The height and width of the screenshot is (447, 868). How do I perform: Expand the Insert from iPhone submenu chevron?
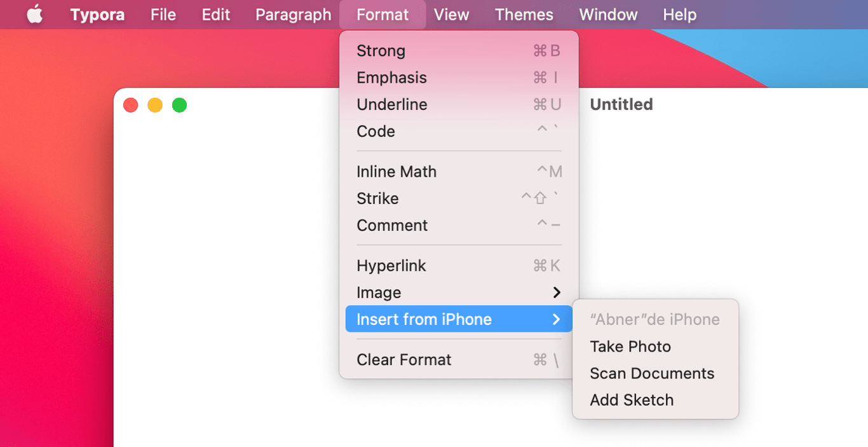[x=557, y=319]
